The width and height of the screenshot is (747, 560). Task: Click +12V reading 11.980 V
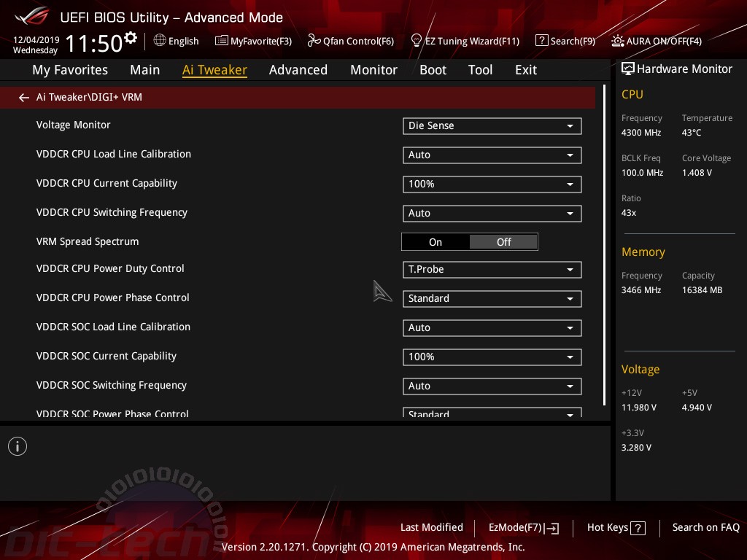638,408
